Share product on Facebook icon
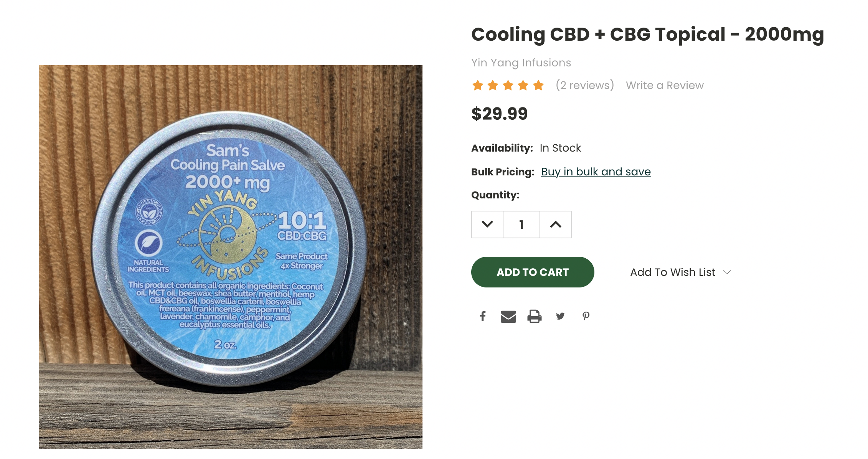This screenshot has height=459, width=868. coord(483,316)
